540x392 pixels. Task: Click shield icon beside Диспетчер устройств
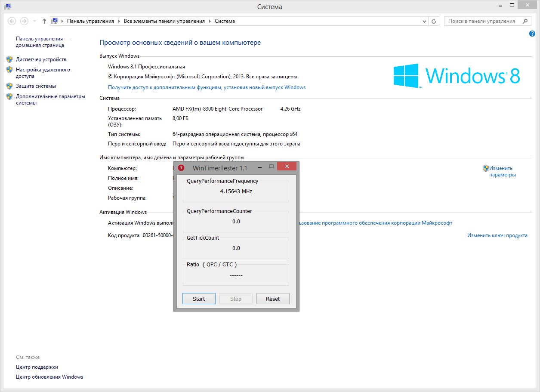pos(9,59)
